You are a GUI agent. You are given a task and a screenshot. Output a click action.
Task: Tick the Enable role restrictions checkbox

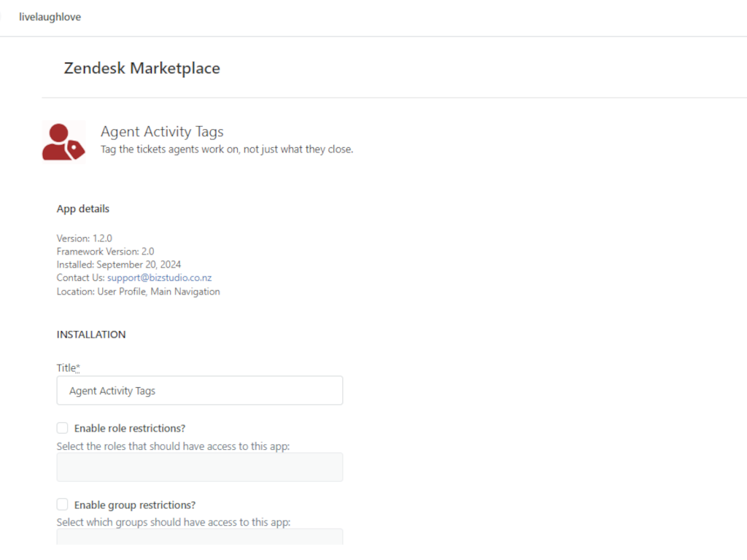(63, 428)
